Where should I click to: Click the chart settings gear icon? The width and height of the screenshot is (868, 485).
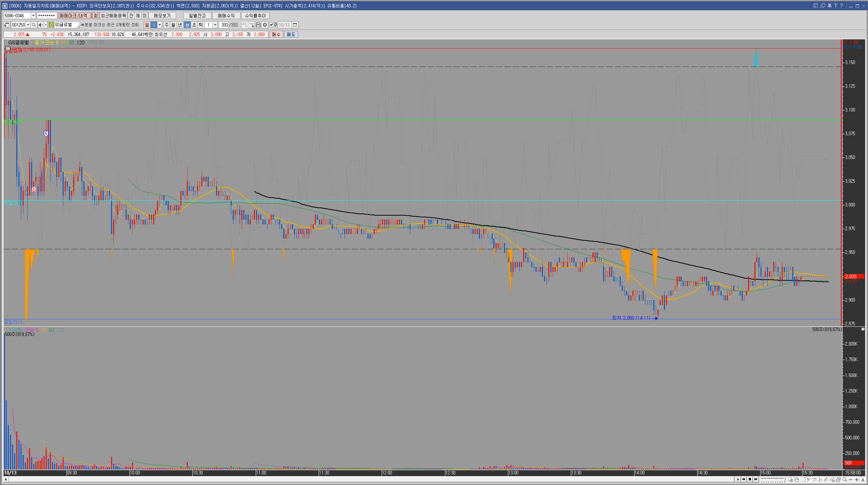pos(265,25)
